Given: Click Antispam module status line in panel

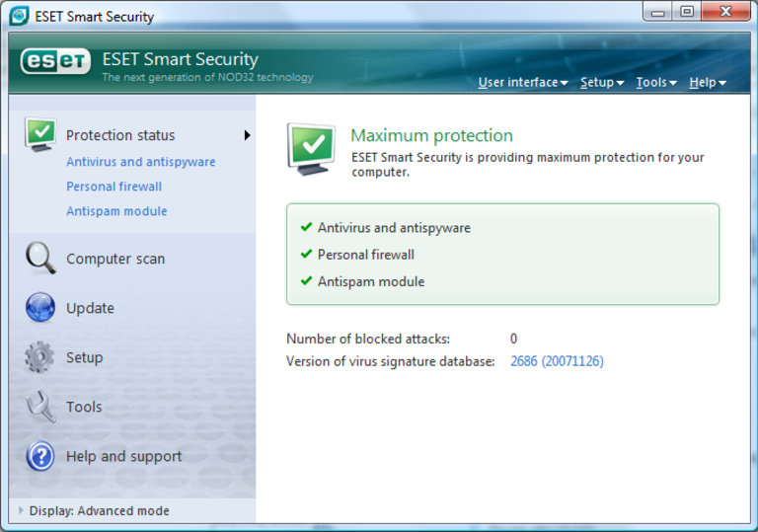Looking at the screenshot, I should pos(371,282).
